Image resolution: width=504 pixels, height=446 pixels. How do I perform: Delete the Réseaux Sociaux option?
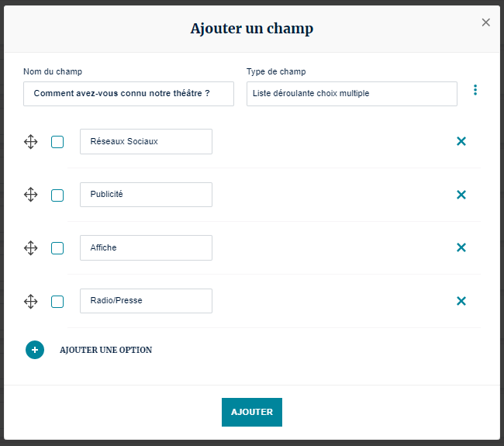point(461,141)
